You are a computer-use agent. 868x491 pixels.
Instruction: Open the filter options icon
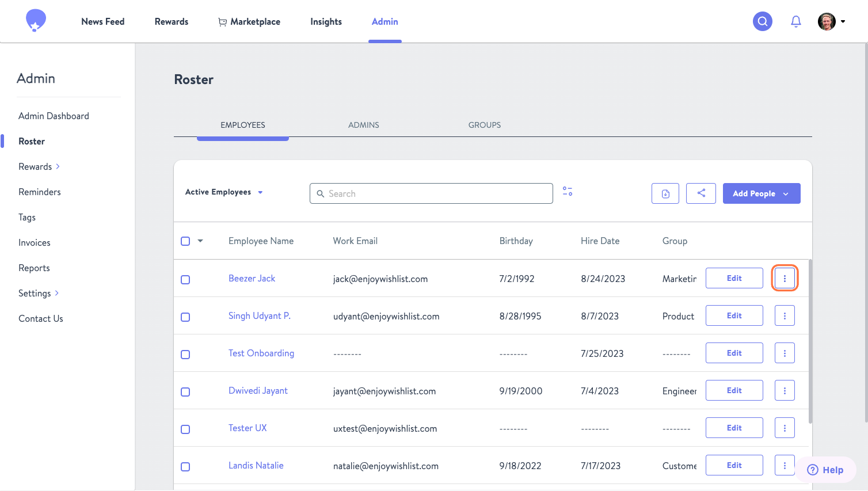(568, 191)
